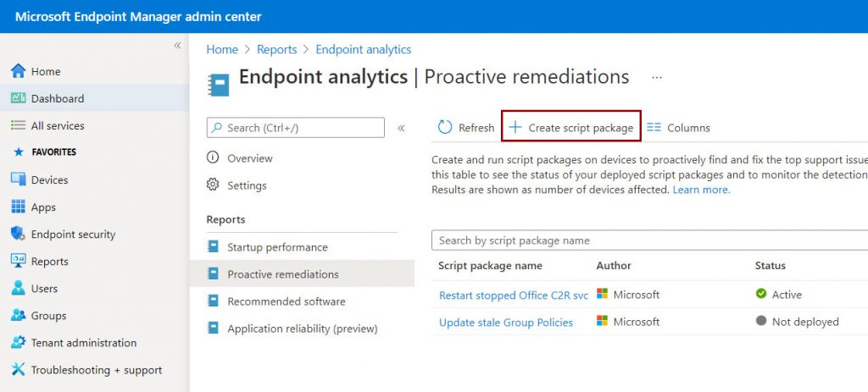Click the Tenant administration gear icon
This screenshot has height=392, width=868.
pyautogui.click(x=19, y=342)
